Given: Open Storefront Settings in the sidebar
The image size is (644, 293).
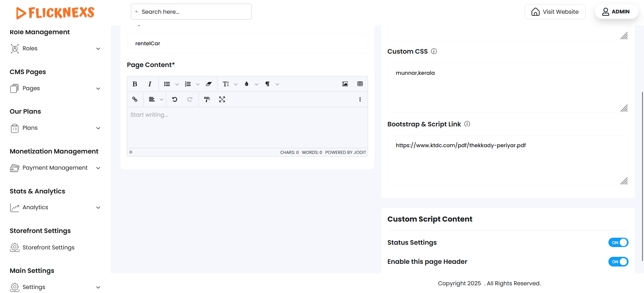Looking at the screenshot, I should pos(48,247).
